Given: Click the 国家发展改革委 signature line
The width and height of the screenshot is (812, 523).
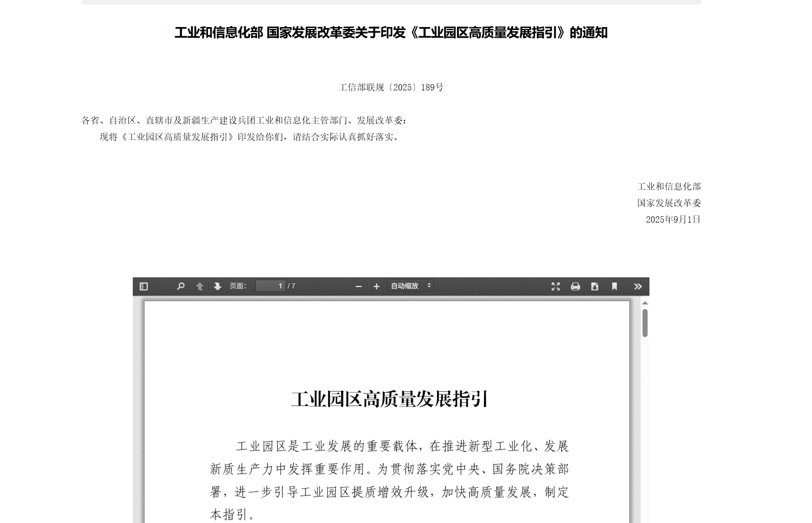Looking at the screenshot, I should (669, 203).
